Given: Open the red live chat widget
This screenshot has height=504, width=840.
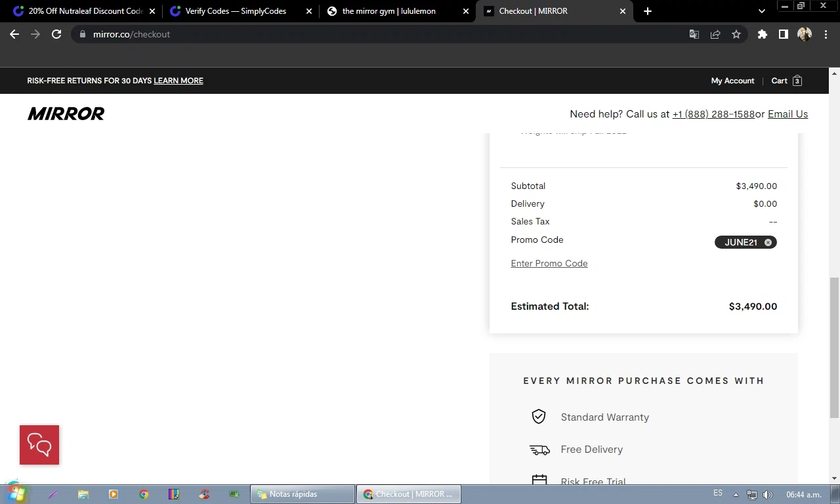Looking at the screenshot, I should click(39, 445).
